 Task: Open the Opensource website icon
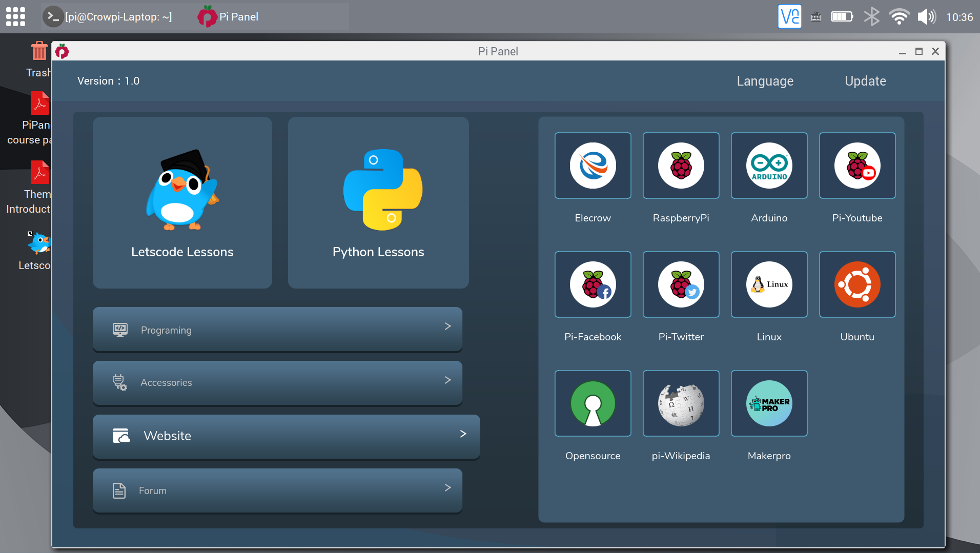tap(593, 403)
